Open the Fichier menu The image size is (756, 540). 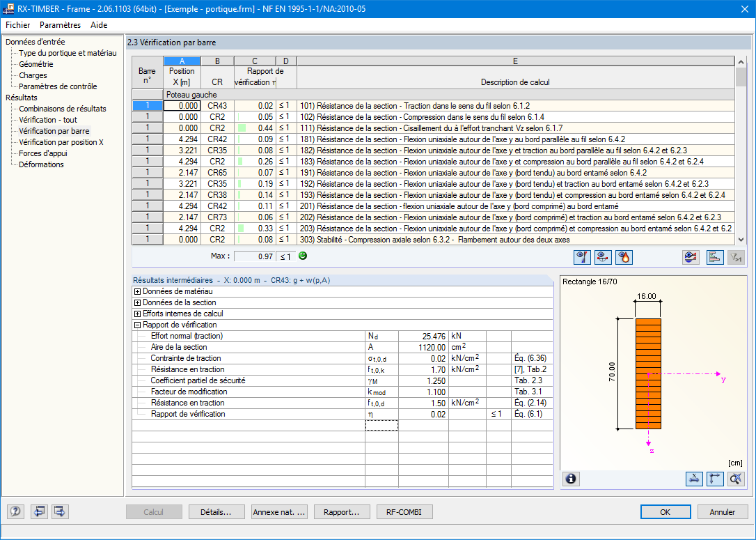click(x=18, y=25)
